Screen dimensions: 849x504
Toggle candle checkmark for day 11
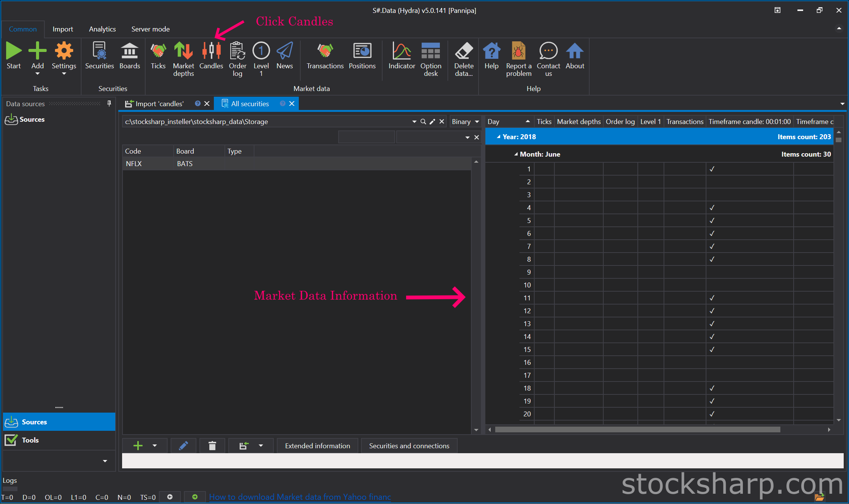point(712,298)
